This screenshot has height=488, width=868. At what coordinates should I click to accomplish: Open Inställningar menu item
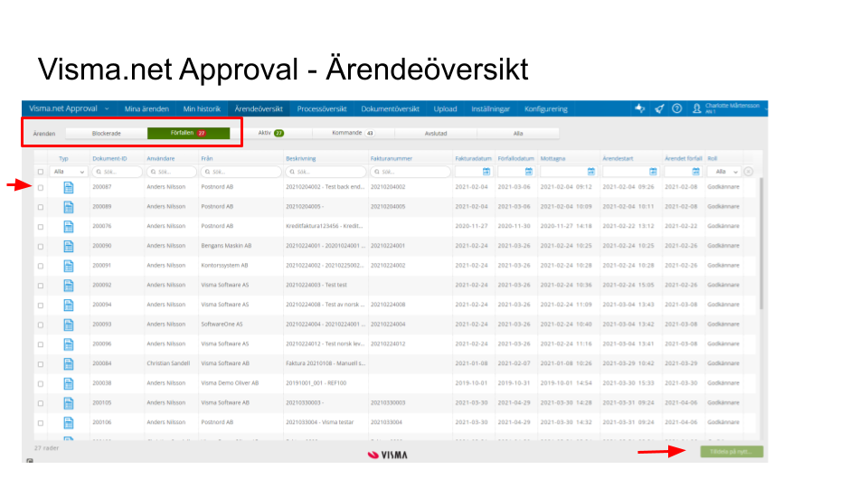tap(490, 108)
